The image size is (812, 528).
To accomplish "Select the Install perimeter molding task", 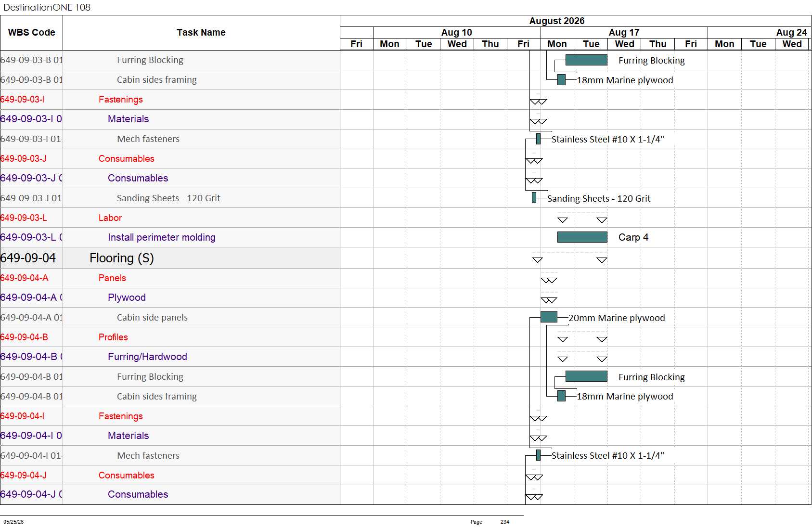I will (161, 237).
